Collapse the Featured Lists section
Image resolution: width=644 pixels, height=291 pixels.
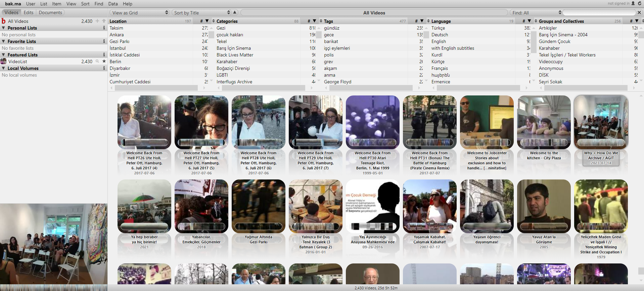point(3,55)
